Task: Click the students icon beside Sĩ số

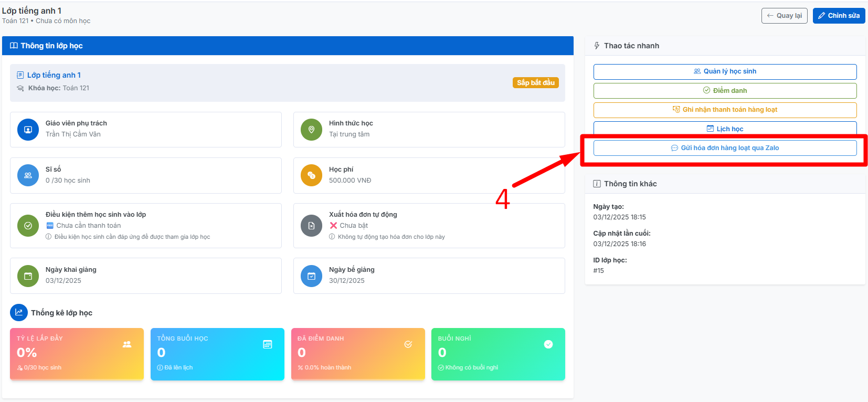Action: pyautogui.click(x=28, y=175)
